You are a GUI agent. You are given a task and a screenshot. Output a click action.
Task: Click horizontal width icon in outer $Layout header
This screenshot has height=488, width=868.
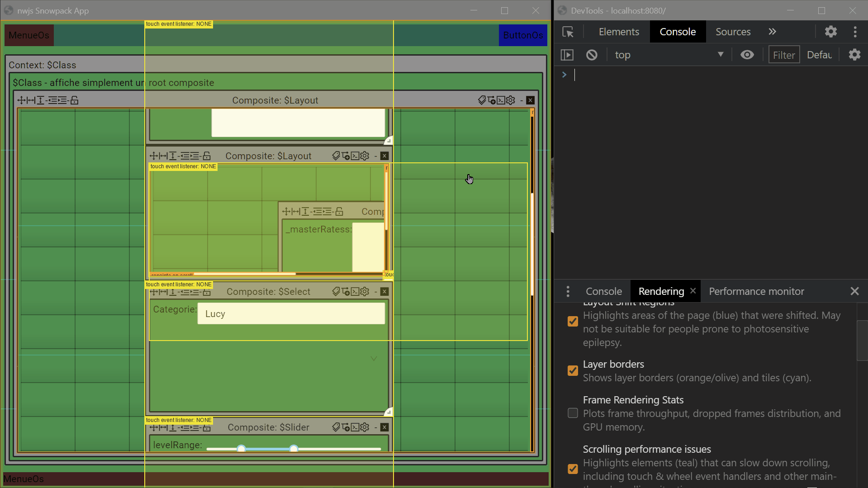[x=31, y=100]
